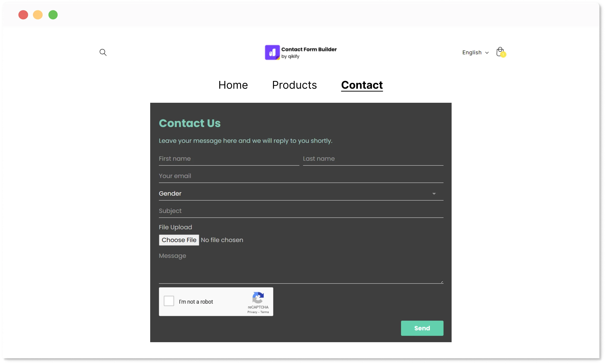
Task: Open the reCAPTCHA Privacy link
Action: [x=252, y=312]
